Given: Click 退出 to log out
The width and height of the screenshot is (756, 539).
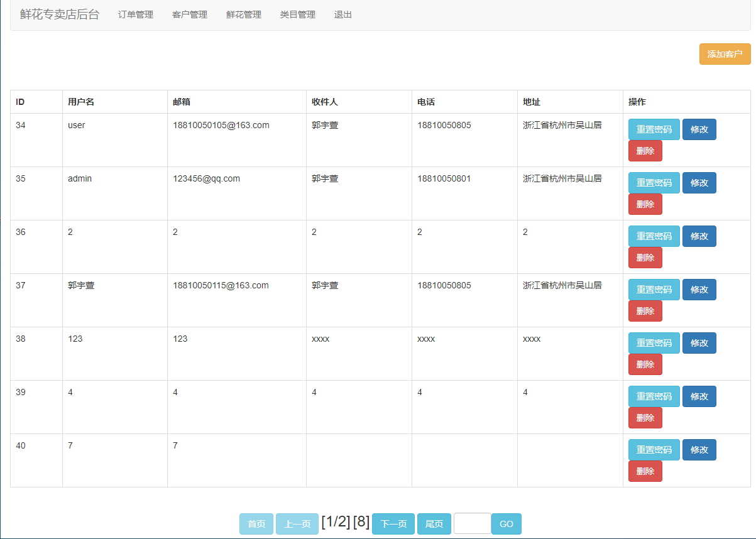Looking at the screenshot, I should click(x=342, y=14).
